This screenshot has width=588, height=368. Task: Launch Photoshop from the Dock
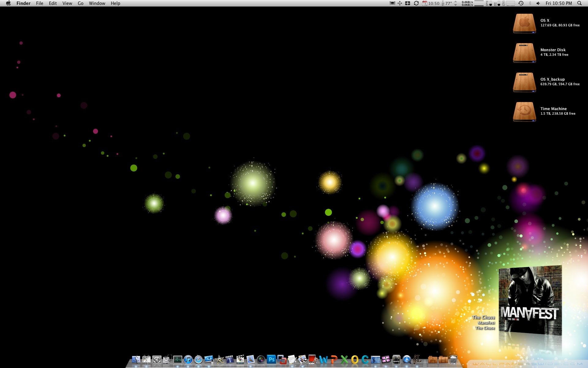[x=271, y=359]
